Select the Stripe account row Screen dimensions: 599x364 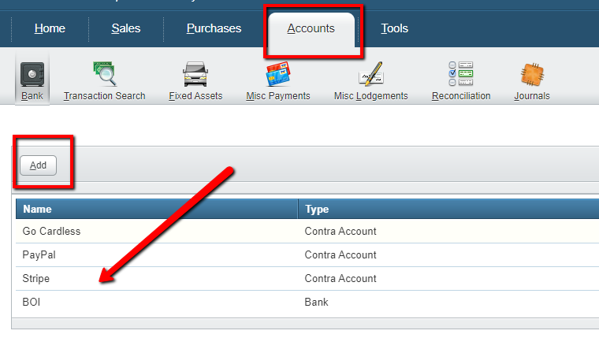37,279
